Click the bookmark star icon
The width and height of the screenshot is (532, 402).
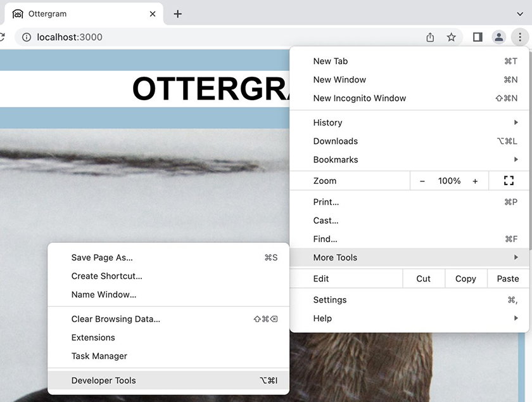point(452,37)
